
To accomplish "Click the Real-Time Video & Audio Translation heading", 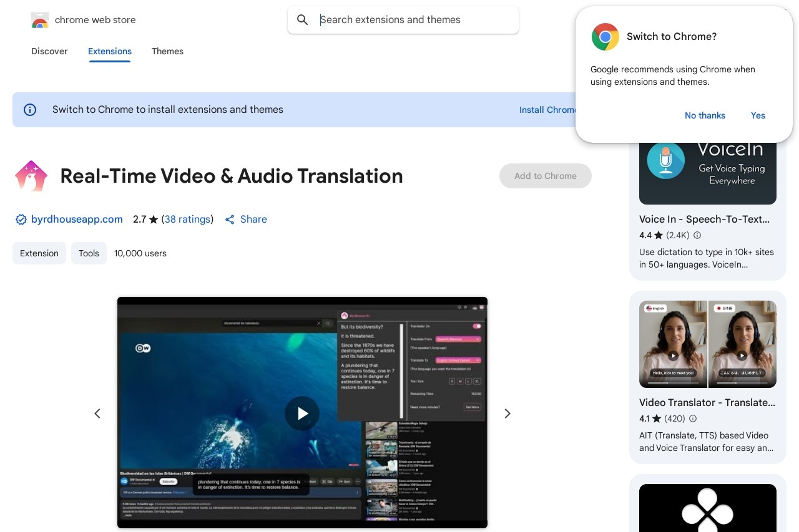I will (232, 176).
